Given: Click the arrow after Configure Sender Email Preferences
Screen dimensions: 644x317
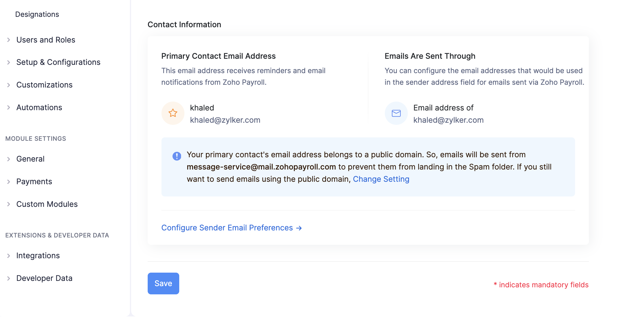Looking at the screenshot, I should click(299, 228).
